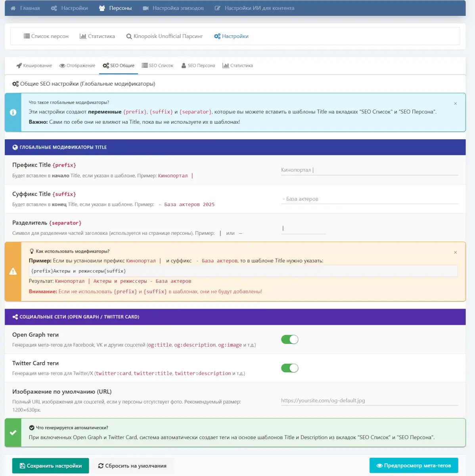Screen dimensions: 475x476
Task: Click the magnifier icon for Kinopoisk Unofficial Парсинг
Action: pos(129,36)
